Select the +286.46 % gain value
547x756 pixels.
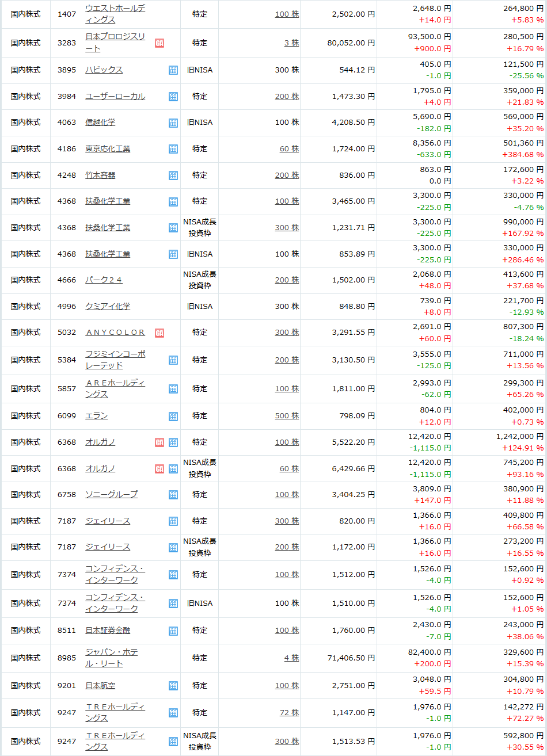coord(522,259)
